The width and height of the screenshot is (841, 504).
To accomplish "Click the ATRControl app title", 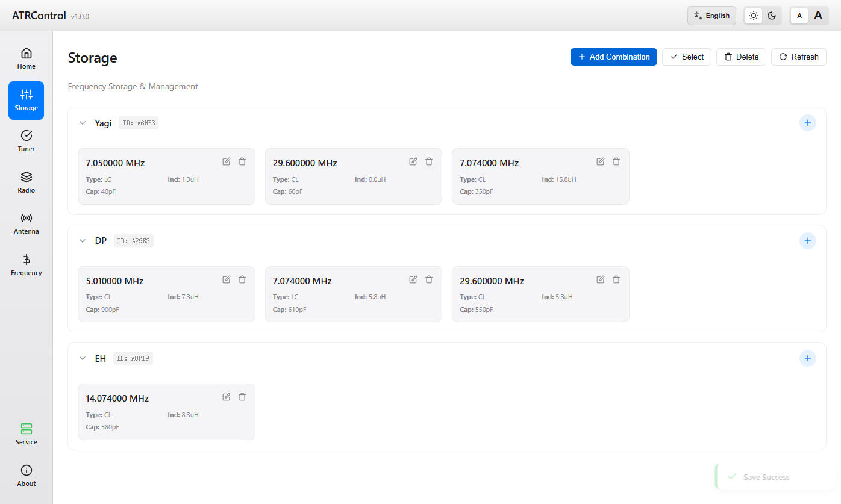I will point(39,16).
